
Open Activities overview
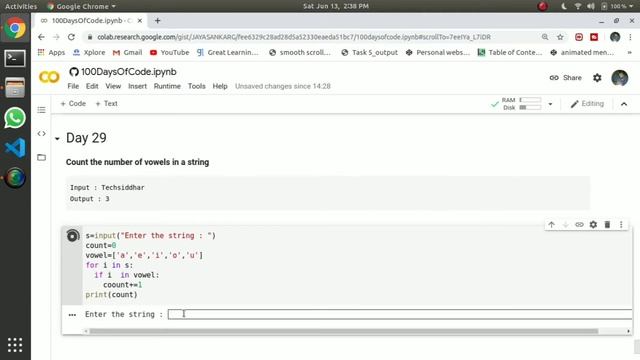21,6
